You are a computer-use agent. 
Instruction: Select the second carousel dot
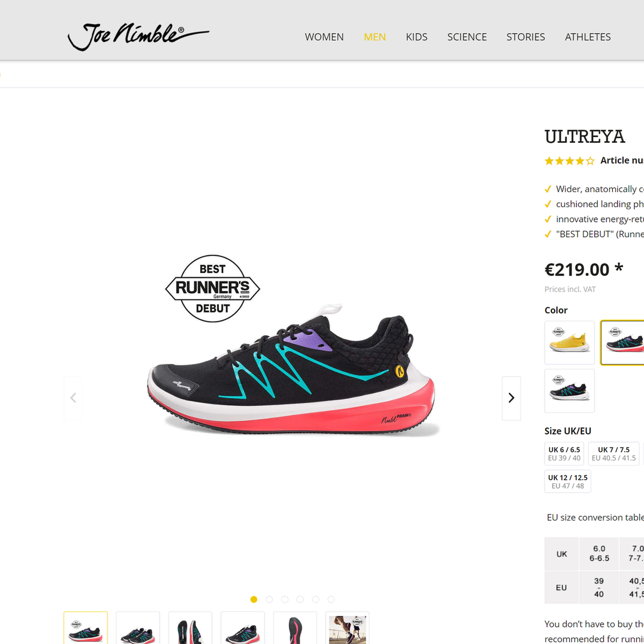click(269, 599)
